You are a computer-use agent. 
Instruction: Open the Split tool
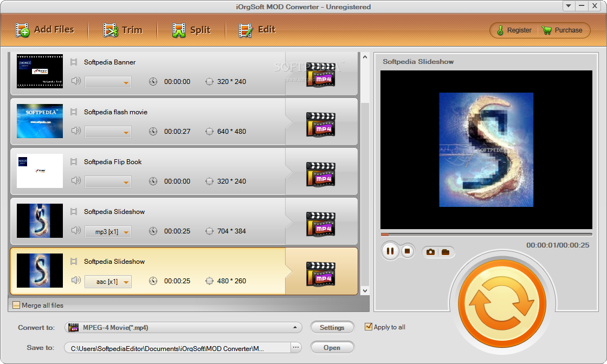191,30
